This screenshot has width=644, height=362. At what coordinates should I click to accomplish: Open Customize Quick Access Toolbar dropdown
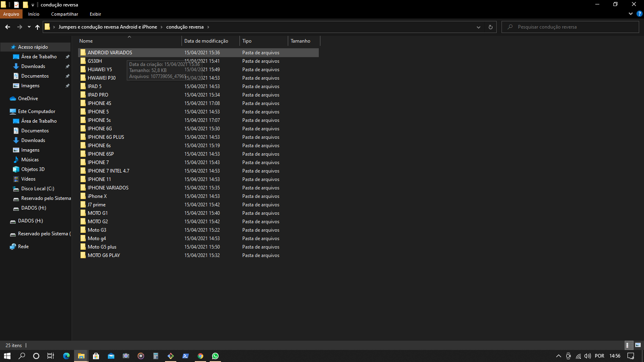33,5
